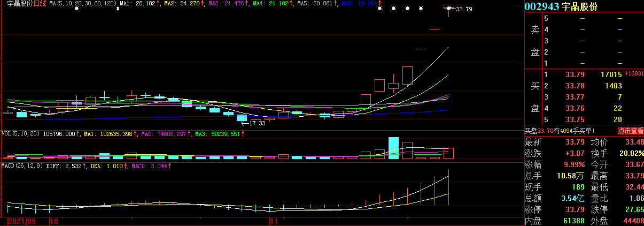The height and width of the screenshot is (226, 644).
Task: Switch chart period via 日线 label
Action: [40, 3]
